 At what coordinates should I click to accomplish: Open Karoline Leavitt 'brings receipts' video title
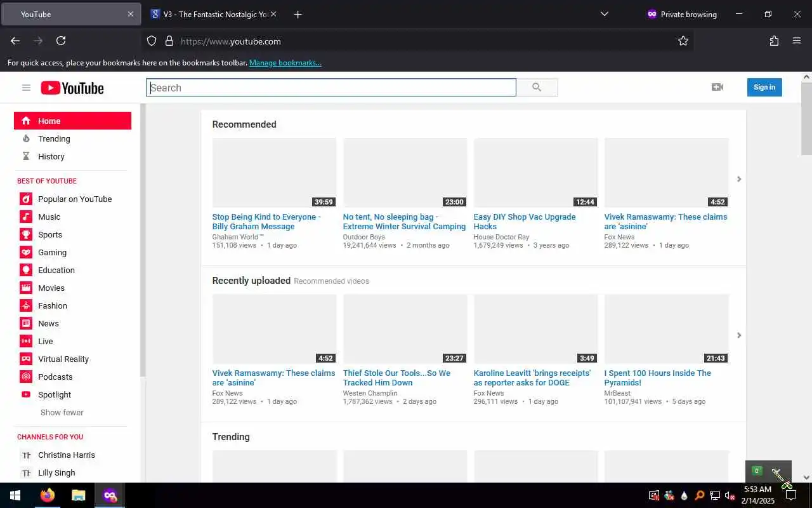(532, 378)
